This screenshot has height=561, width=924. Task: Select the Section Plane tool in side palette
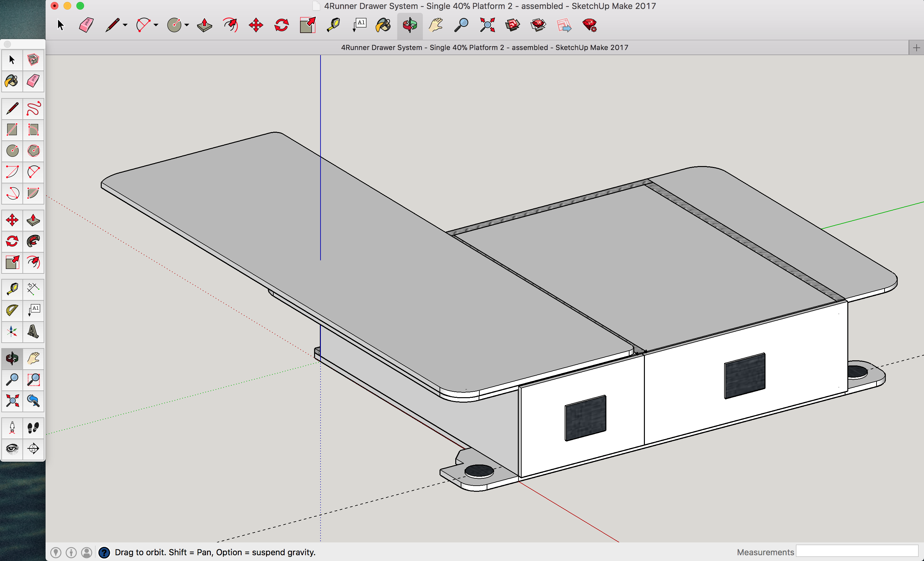pos(33,448)
